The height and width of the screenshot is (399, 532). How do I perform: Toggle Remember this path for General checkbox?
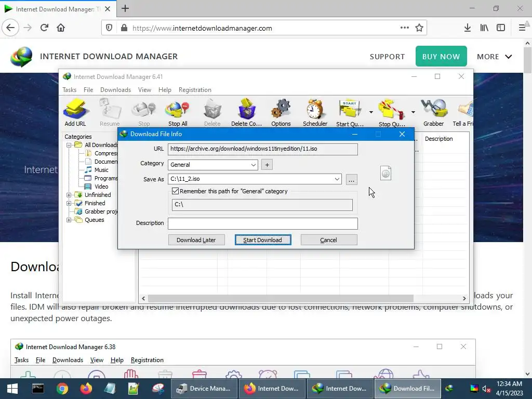(175, 191)
